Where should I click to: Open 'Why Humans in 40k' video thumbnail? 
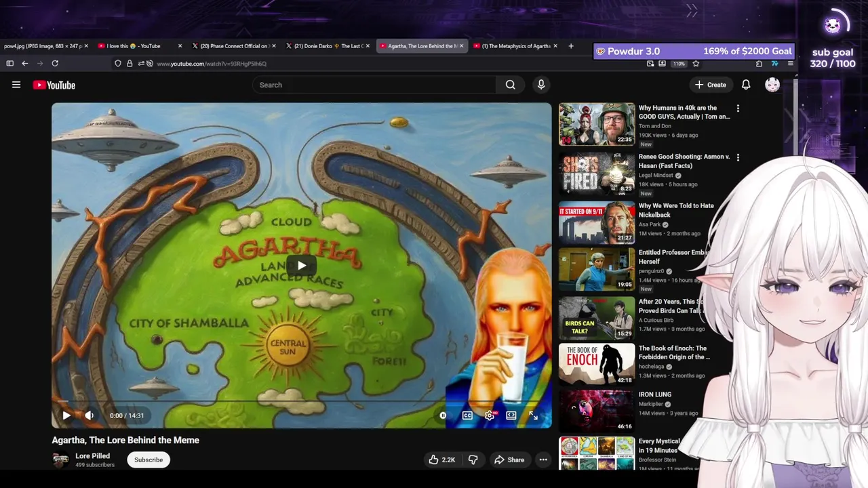tap(597, 124)
